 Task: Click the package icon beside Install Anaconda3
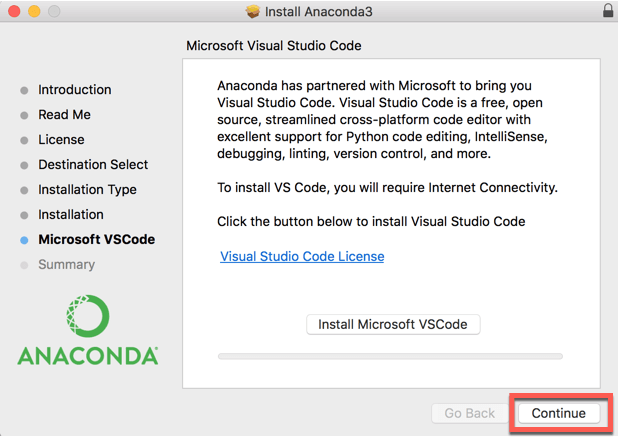[x=253, y=11]
